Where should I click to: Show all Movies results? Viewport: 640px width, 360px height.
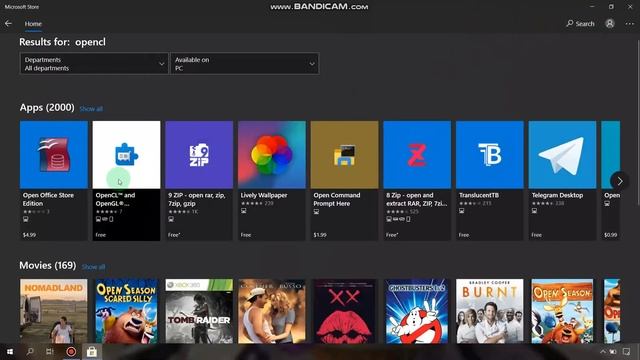click(93, 267)
